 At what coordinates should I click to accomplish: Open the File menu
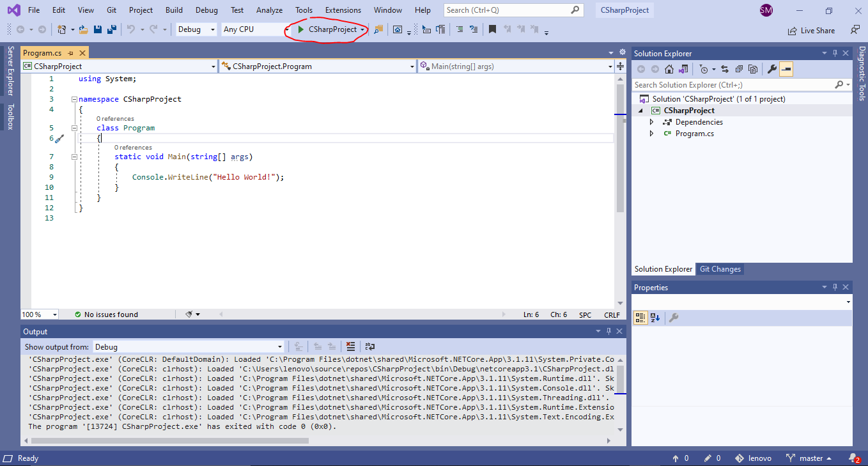coord(34,10)
